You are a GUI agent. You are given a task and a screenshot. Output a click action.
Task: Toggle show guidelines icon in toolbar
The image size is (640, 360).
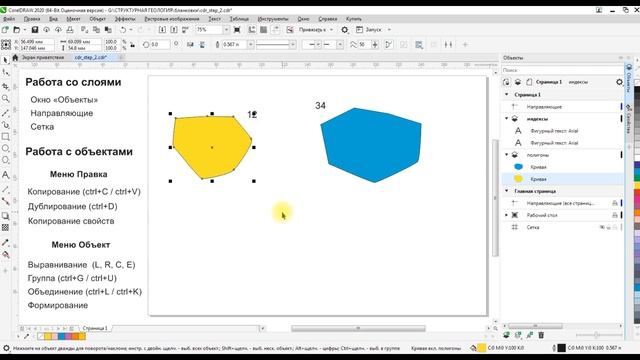(276, 30)
